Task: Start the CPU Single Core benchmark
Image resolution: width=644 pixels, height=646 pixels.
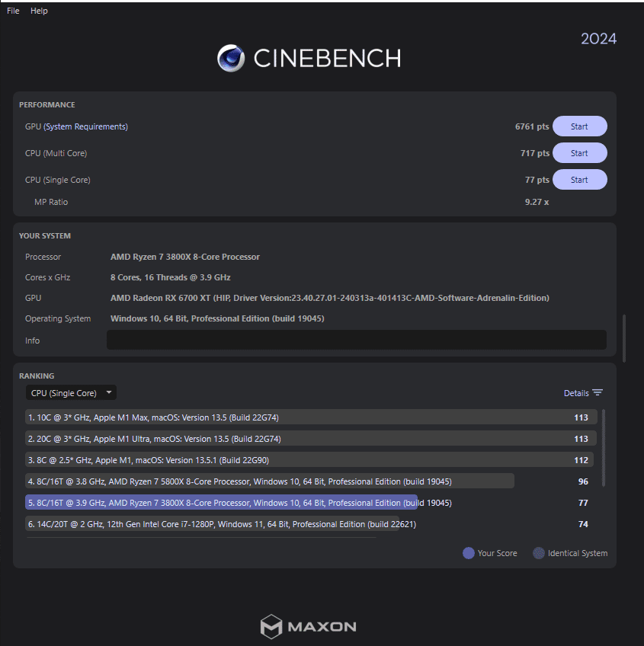Action: (x=579, y=180)
